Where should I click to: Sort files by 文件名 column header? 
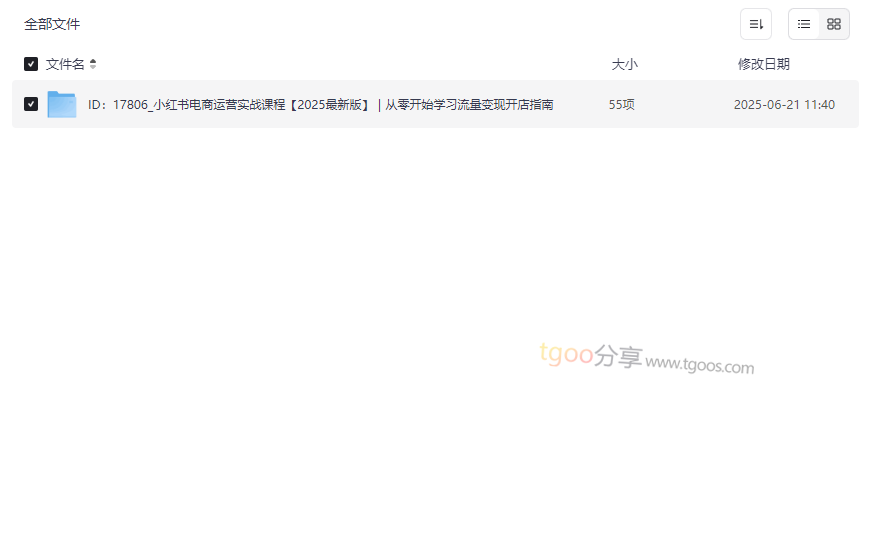tap(65, 64)
